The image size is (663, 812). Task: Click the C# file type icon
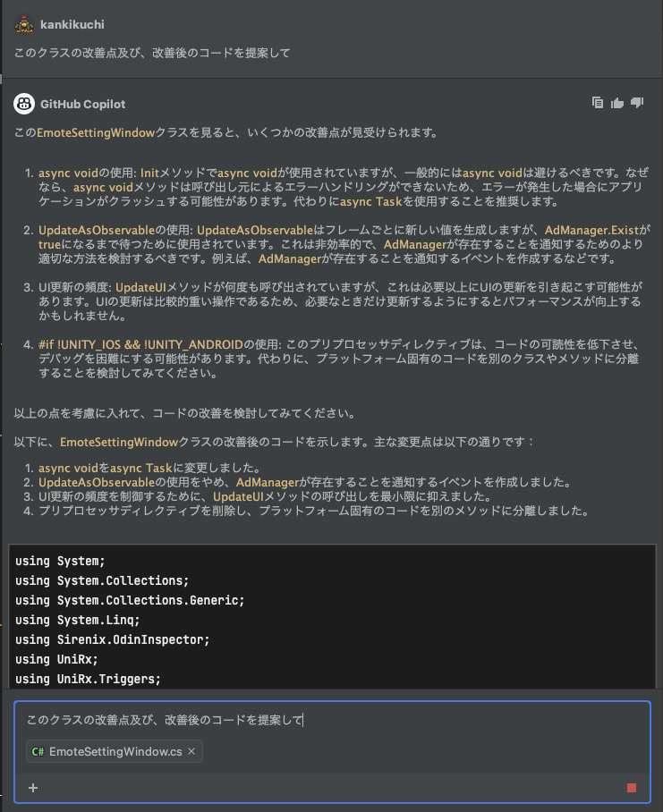(38, 751)
